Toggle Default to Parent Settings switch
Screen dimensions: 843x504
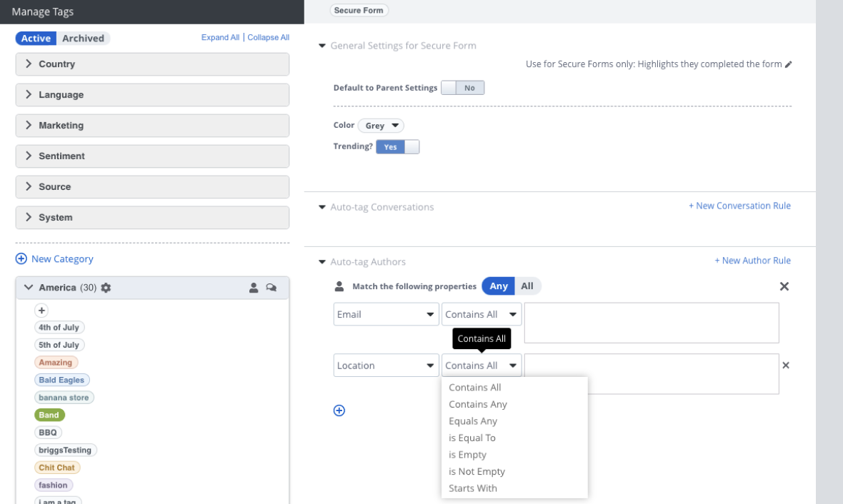tap(462, 88)
